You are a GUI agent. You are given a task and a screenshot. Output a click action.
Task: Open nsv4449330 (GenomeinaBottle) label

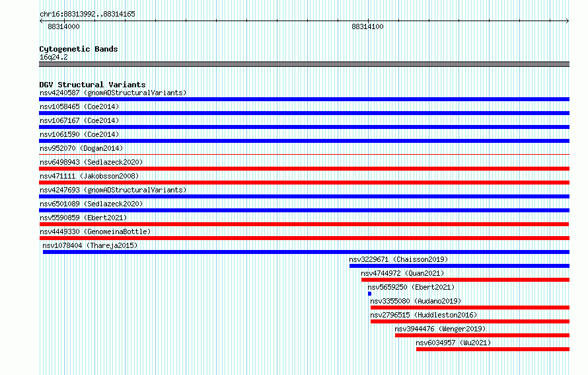(x=95, y=231)
